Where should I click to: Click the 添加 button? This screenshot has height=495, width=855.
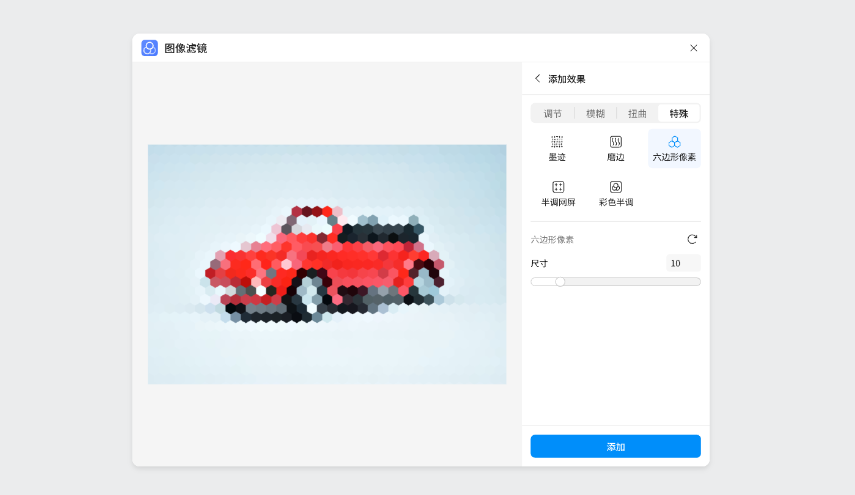[616, 446]
